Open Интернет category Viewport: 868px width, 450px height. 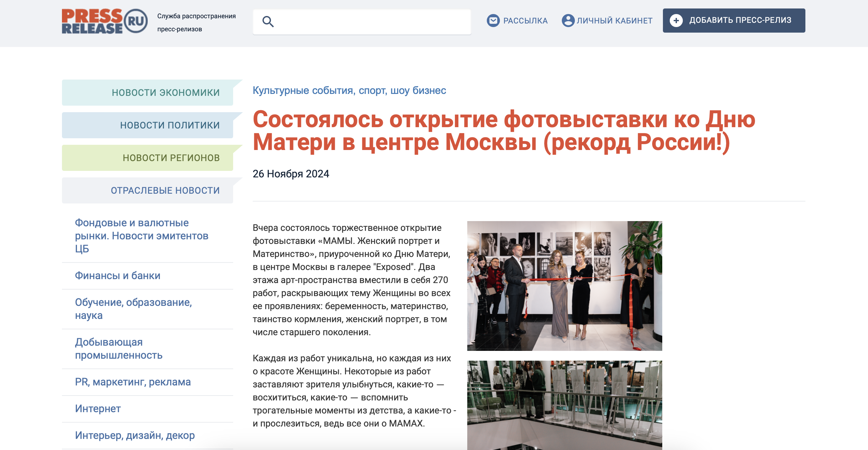(98, 408)
